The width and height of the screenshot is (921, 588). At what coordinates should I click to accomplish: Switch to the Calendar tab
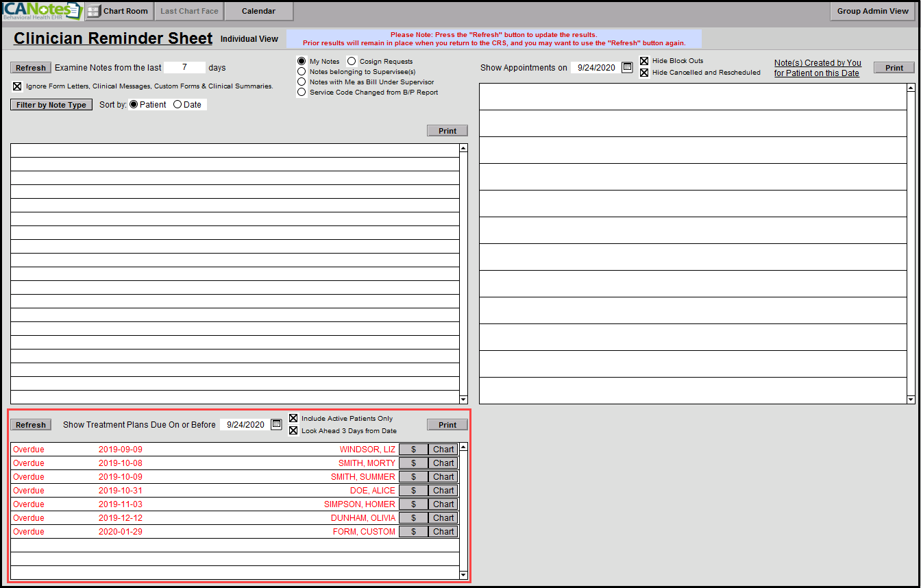258,12
